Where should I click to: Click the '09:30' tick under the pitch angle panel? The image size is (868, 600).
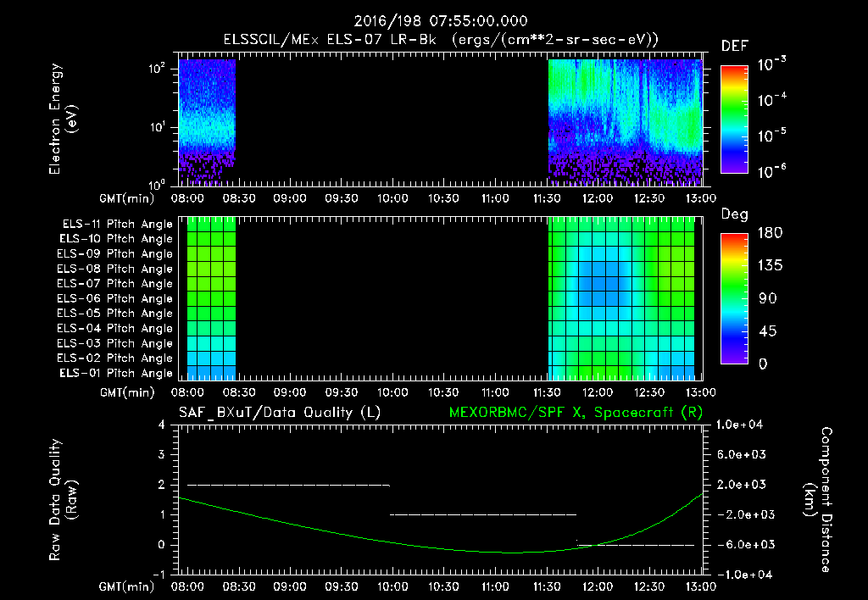pos(341,392)
